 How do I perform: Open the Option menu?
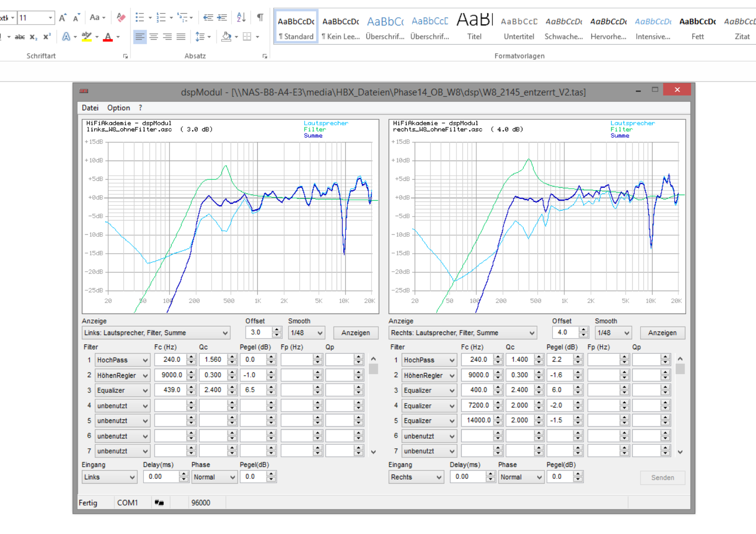pos(119,108)
